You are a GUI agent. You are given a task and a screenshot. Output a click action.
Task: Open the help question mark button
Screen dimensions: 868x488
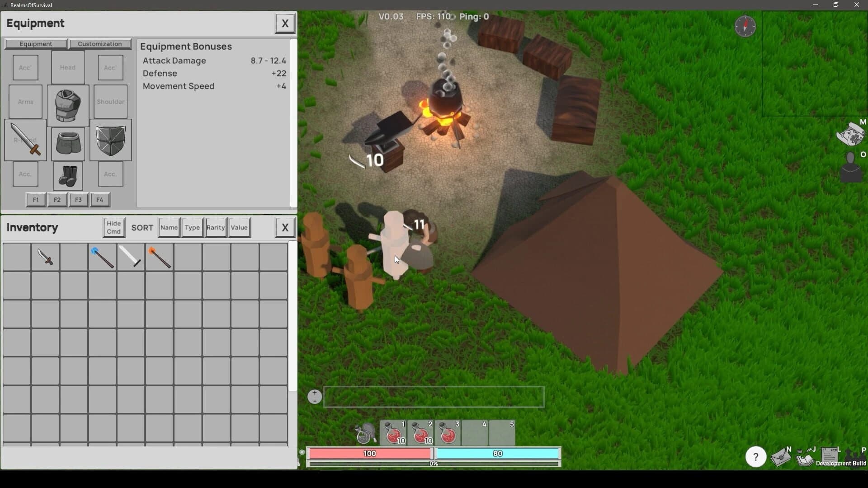click(755, 457)
